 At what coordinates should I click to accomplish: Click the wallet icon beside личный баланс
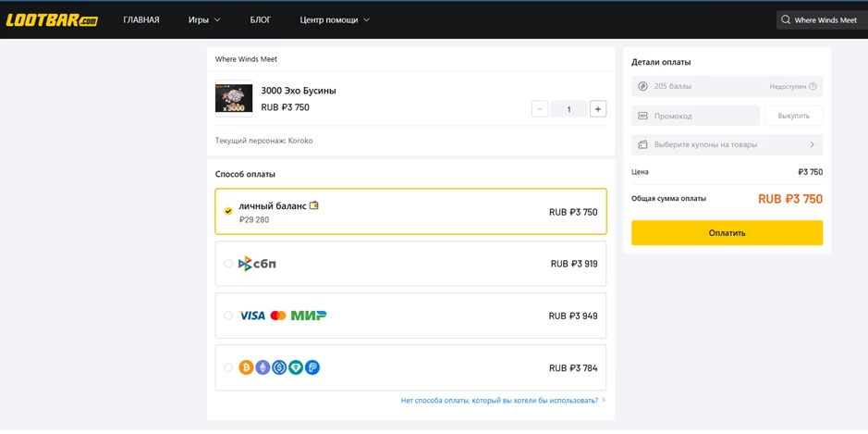click(314, 205)
